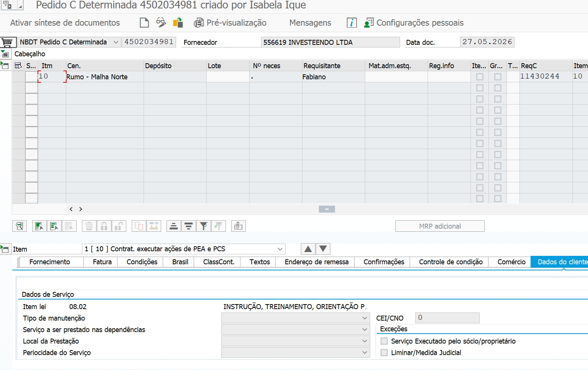Open the other purchase order icon
This screenshot has height=370, width=588.
[x=178, y=23]
